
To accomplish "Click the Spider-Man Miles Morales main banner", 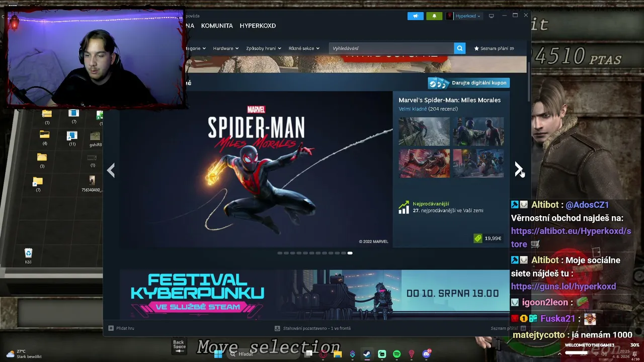I will click(x=257, y=169).
